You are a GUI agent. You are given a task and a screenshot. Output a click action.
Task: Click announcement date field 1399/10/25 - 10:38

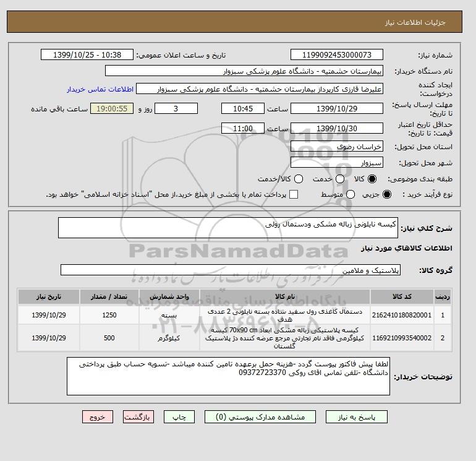(87, 54)
